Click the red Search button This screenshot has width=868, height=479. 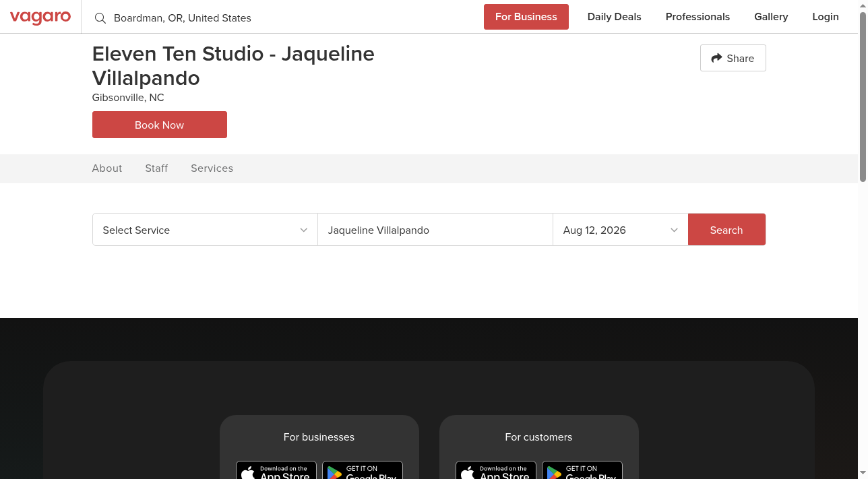tap(726, 230)
